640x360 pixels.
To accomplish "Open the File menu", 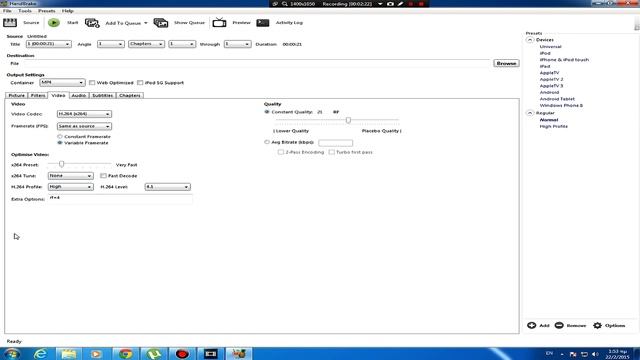I will tap(7, 11).
